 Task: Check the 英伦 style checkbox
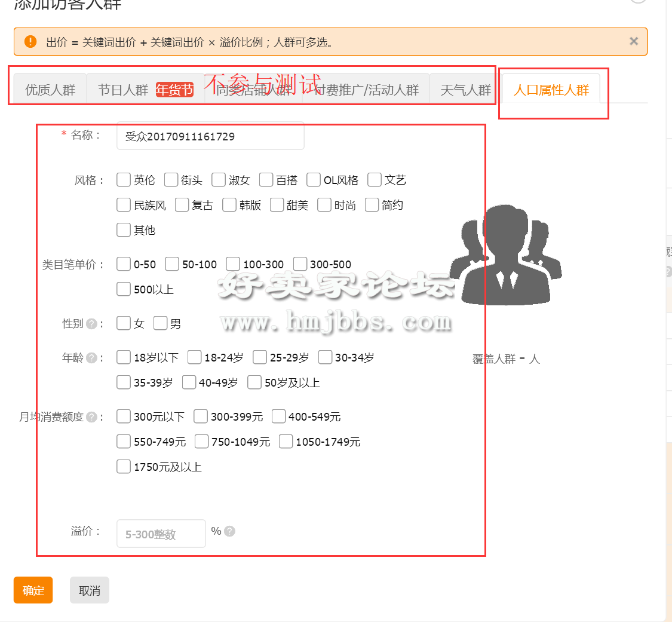point(124,180)
